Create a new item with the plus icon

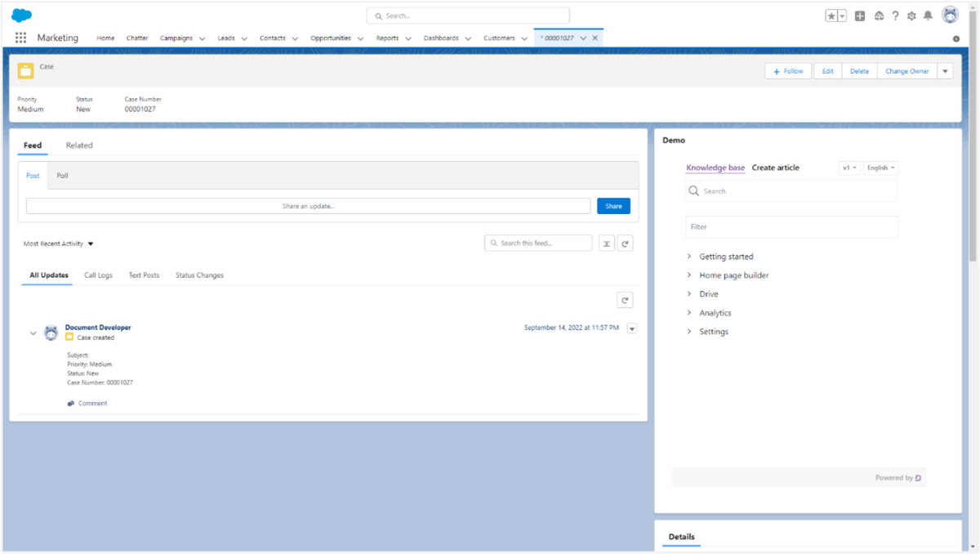(x=860, y=16)
